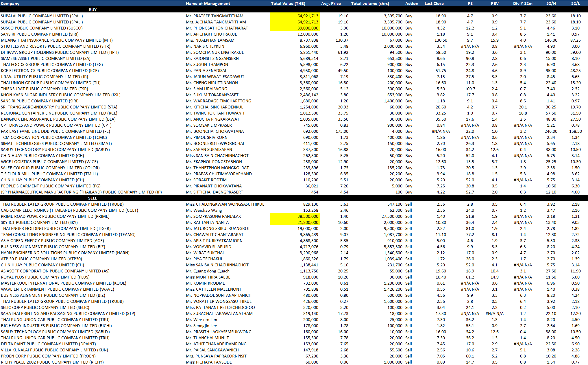Click the Avg. Price column header
The height and width of the screenshot is (365, 588).
click(x=331, y=3)
